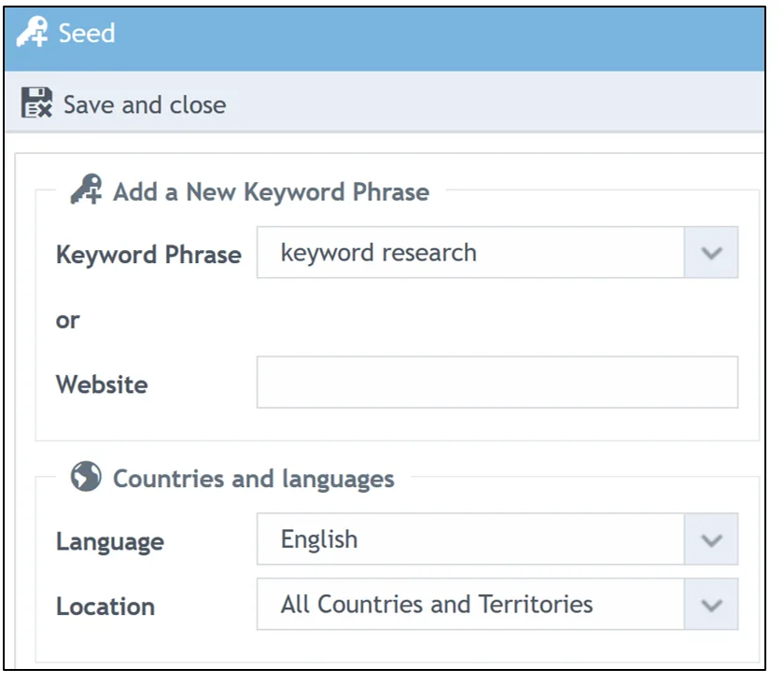This screenshot has width=784, height=683.
Task: Click the Save and close floppy disk icon
Action: 36,104
